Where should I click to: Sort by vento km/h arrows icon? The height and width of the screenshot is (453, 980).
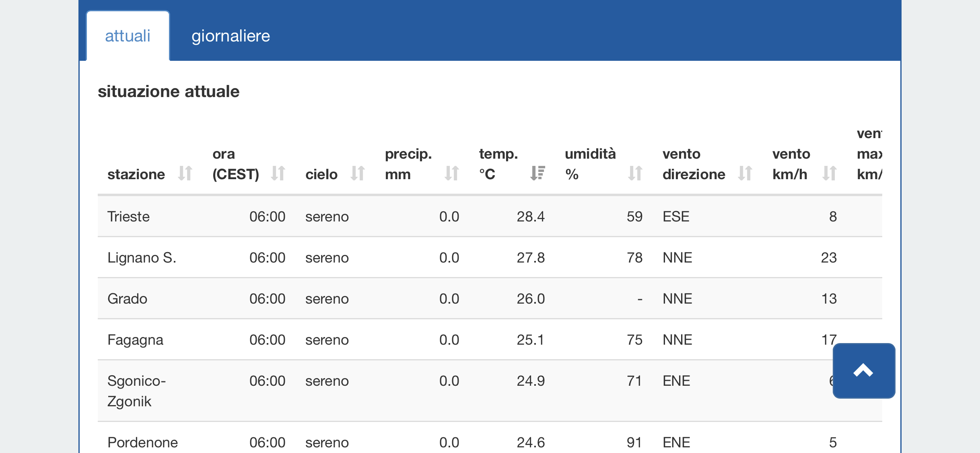(x=830, y=173)
